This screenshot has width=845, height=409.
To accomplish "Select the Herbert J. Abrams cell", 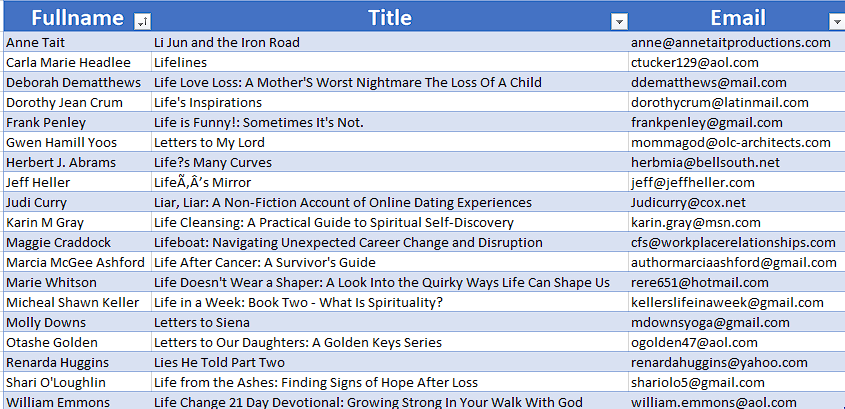I will point(78,162).
